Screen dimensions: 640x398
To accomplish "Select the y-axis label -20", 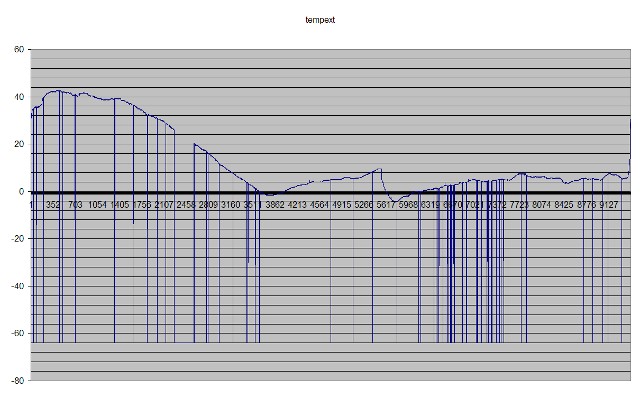I will (x=18, y=238).
